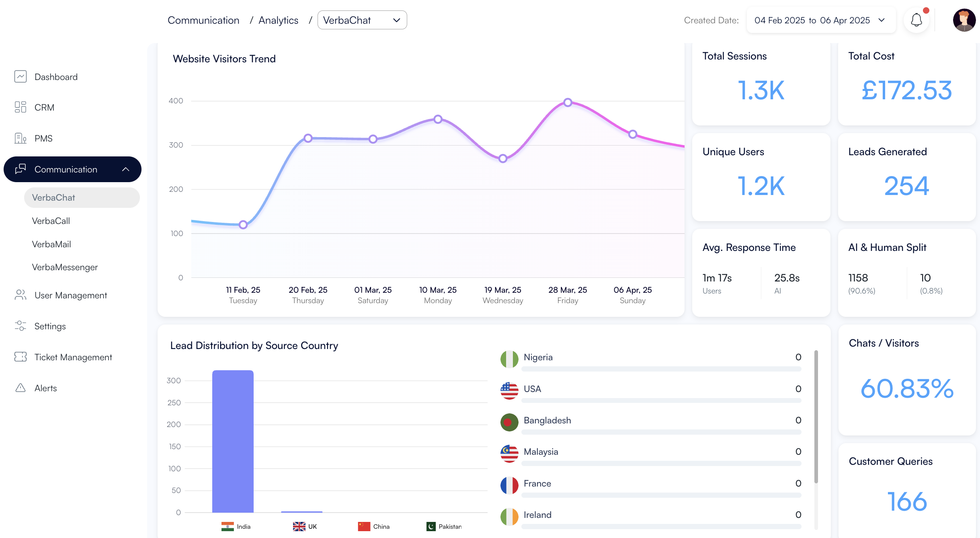Screen dimensions: 980x538
Task: Click the Alerts warning triangle icon
Action: [21, 388]
